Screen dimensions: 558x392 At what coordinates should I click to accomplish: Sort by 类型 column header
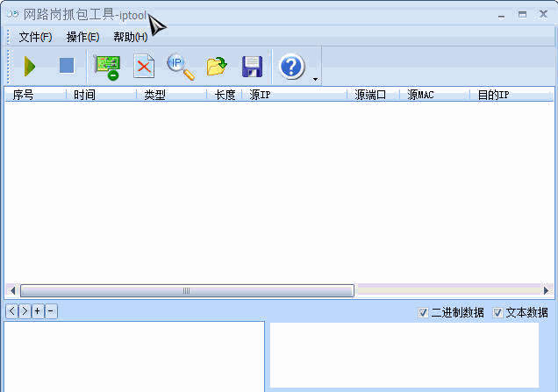[171, 95]
